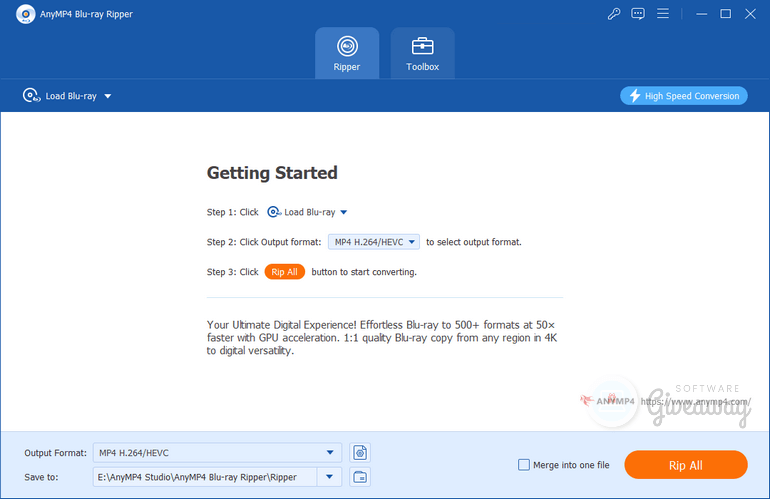This screenshot has height=499, width=770.
Task: Click 'to select output format.' text
Action: point(474,242)
